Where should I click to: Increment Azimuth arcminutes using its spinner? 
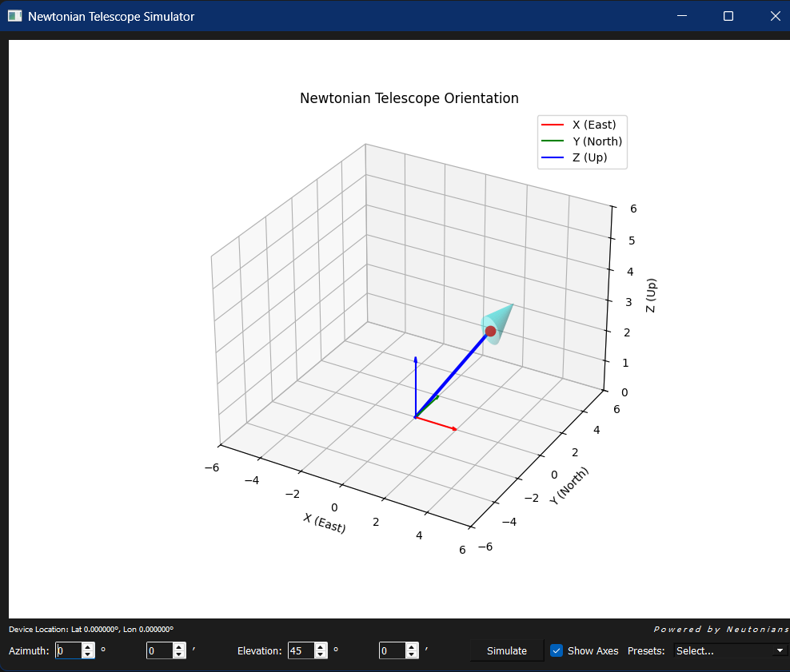click(179, 646)
